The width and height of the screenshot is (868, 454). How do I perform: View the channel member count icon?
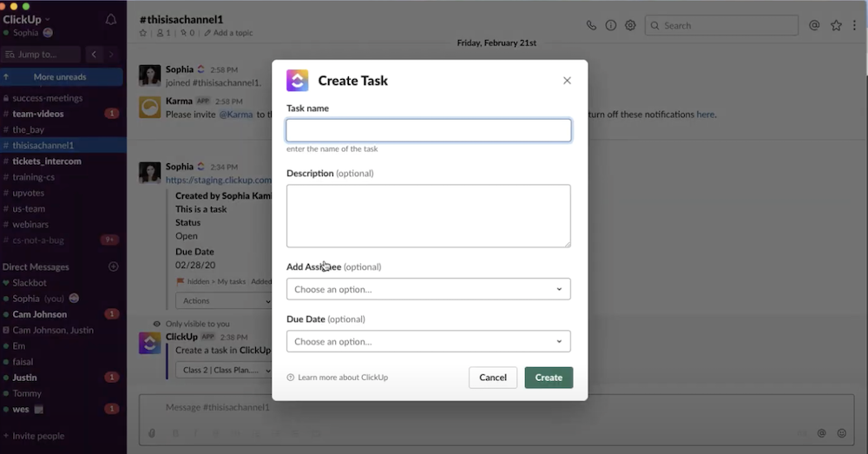(163, 33)
